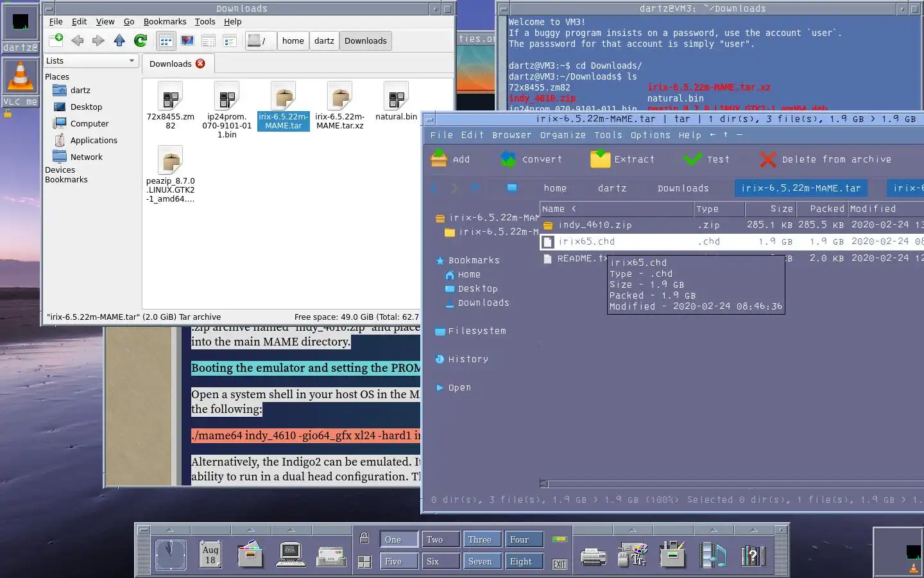Open the File menu in the file manager

click(56, 21)
